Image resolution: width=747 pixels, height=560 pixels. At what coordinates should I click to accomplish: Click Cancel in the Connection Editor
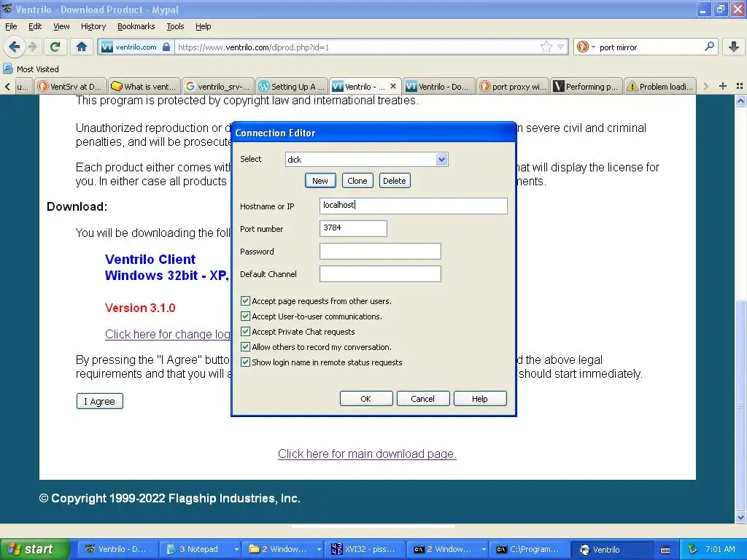coord(422,399)
